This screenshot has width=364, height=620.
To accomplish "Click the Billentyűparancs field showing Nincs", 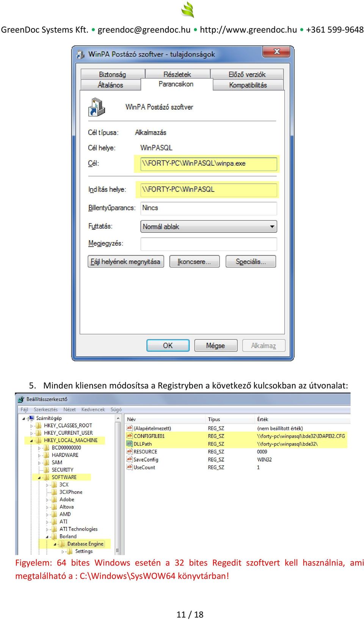I will point(209,208).
